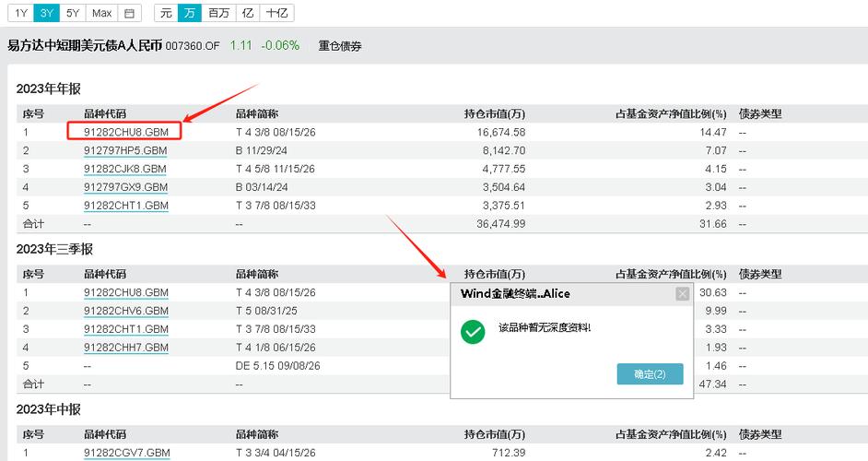Image resolution: width=868 pixels, height=461 pixels.
Task: Select bond name B 11/29/24
Action: click(x=262, y=150)
